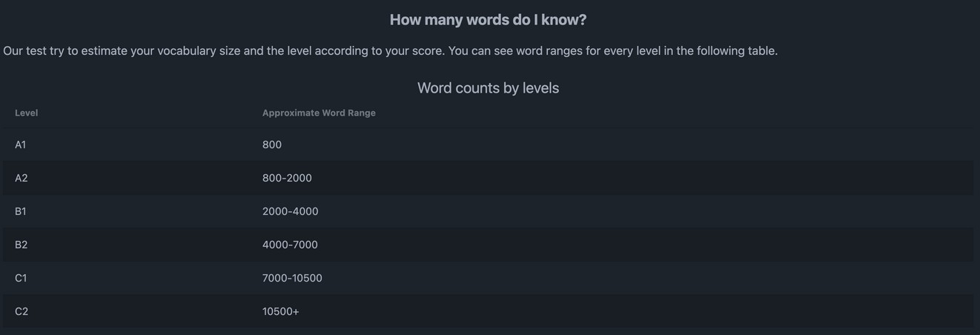Click the 2000-4000 word range cell
Image resolution: width=980 pixels, height=335 pixels.
point(290,211)
